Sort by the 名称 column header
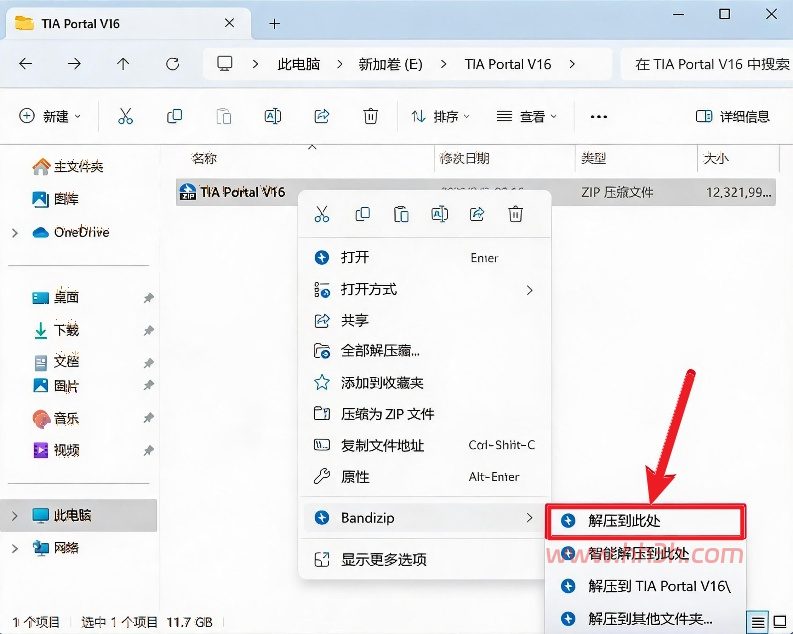The image size is (793, 634). coord(204,158)
